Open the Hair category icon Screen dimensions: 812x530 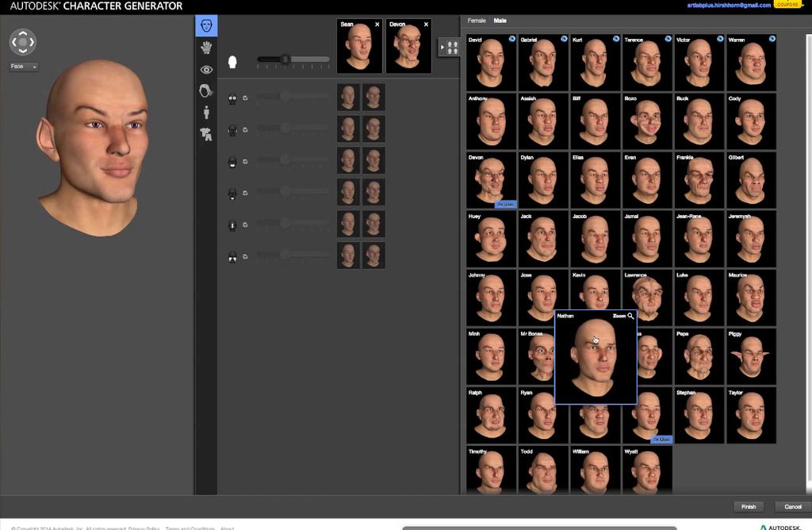point(205,91)
